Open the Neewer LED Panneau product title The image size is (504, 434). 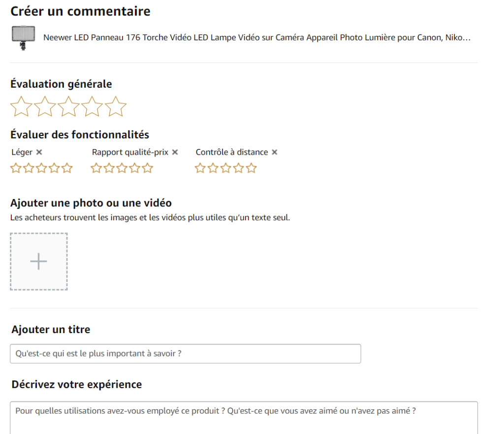point(257,37)
